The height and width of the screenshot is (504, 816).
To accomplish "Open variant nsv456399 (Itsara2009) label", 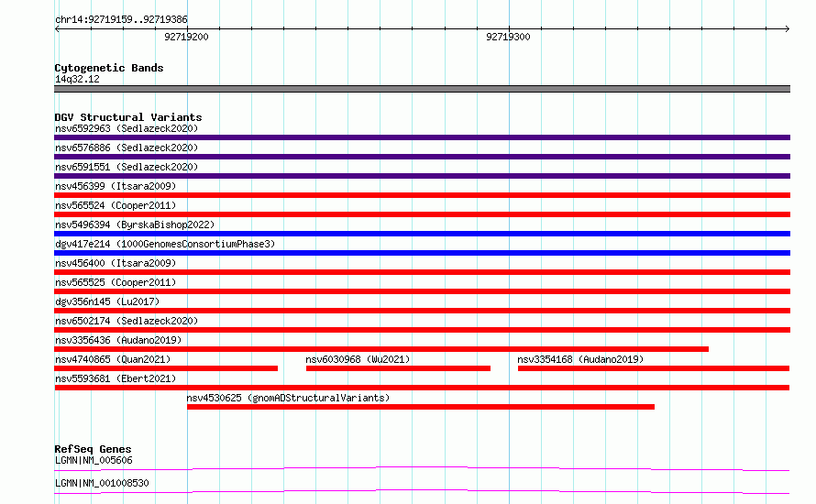I will pos(116,186).
